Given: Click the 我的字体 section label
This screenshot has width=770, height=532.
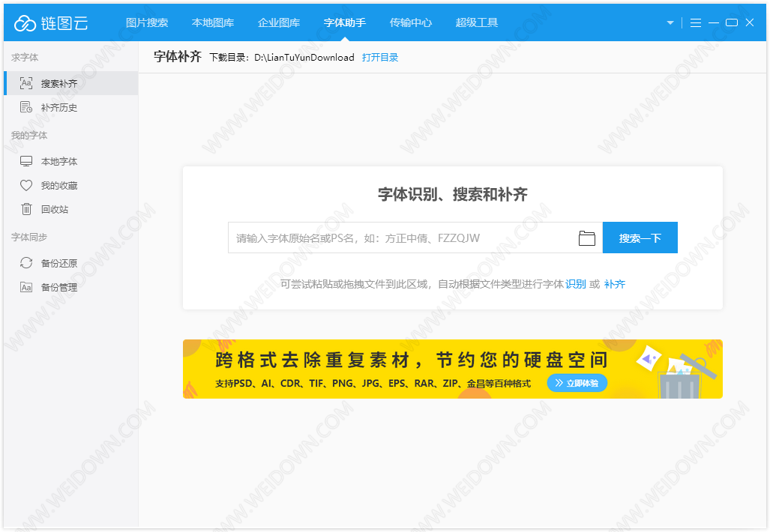Looking at the screenshot, I should tap(29, 136).
